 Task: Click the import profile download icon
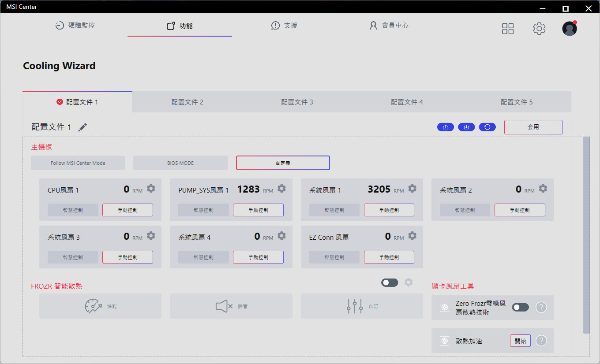(466, 127)
